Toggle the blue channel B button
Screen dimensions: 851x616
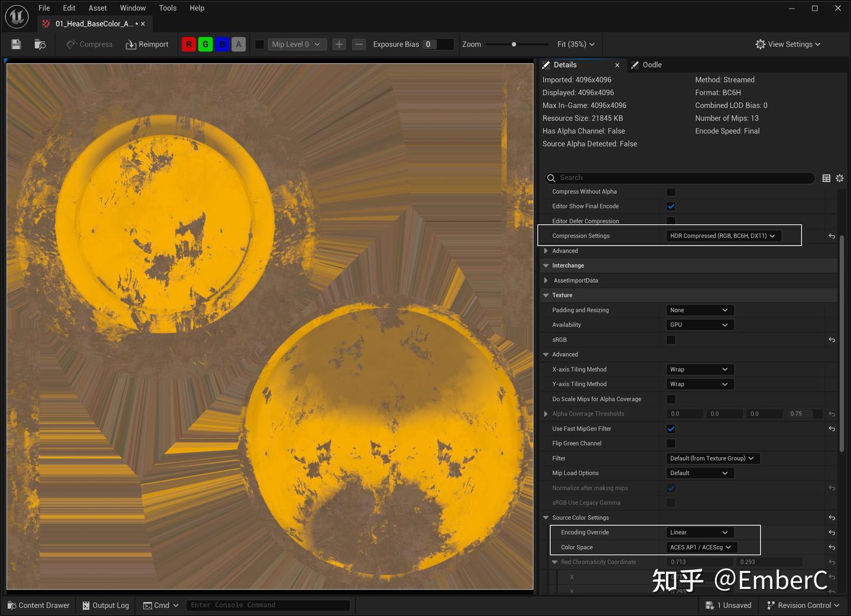[x=222, y=44]
